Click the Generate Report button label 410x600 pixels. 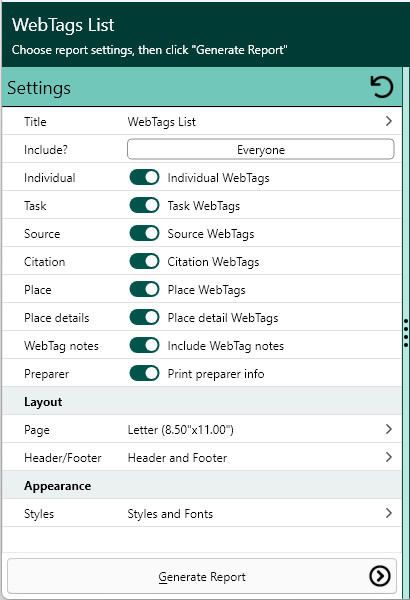click(x=202, y=577)
